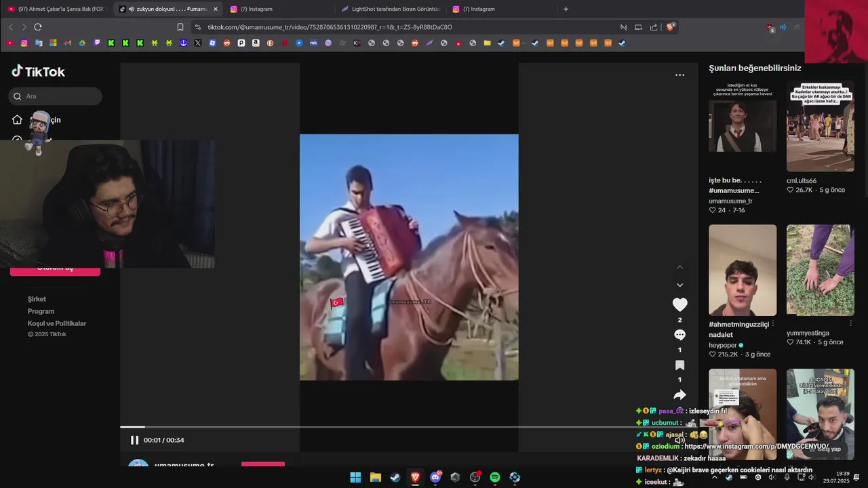Switch to the LightShot Ekran Görüntüsü tab
The height and width of the screenshot is (488, 868).
(391, 9)
